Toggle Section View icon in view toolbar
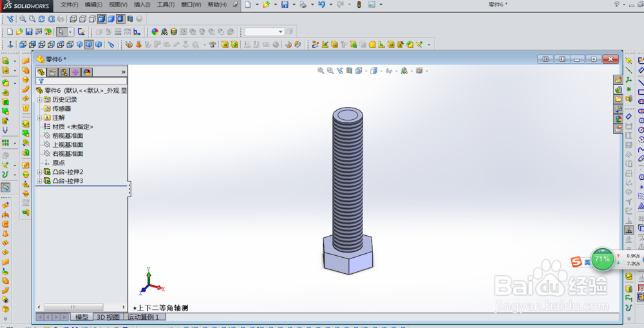This screenshot has width=644, height=328. point(130,19)
